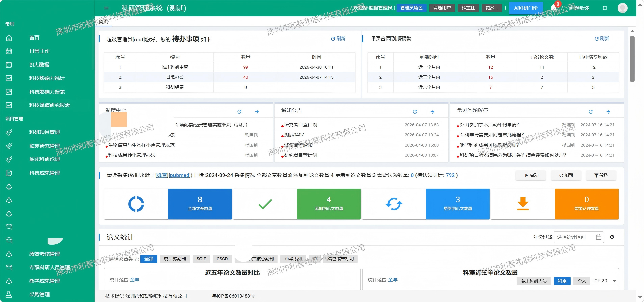This screenshot has width=644, height=302.
Task: Click the 首页 home icon in sidebar
Action: click(x=9, y=38)
